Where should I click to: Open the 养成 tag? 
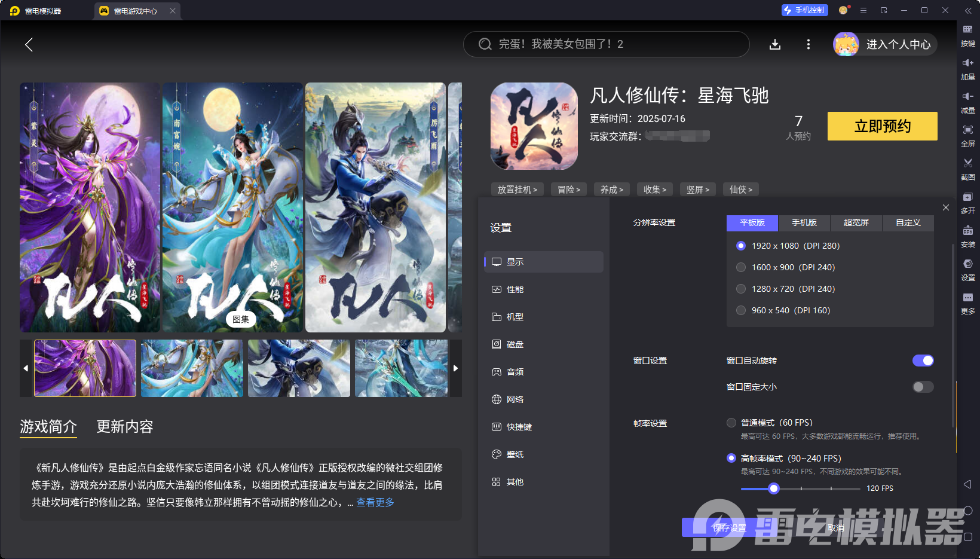[612, 190]
